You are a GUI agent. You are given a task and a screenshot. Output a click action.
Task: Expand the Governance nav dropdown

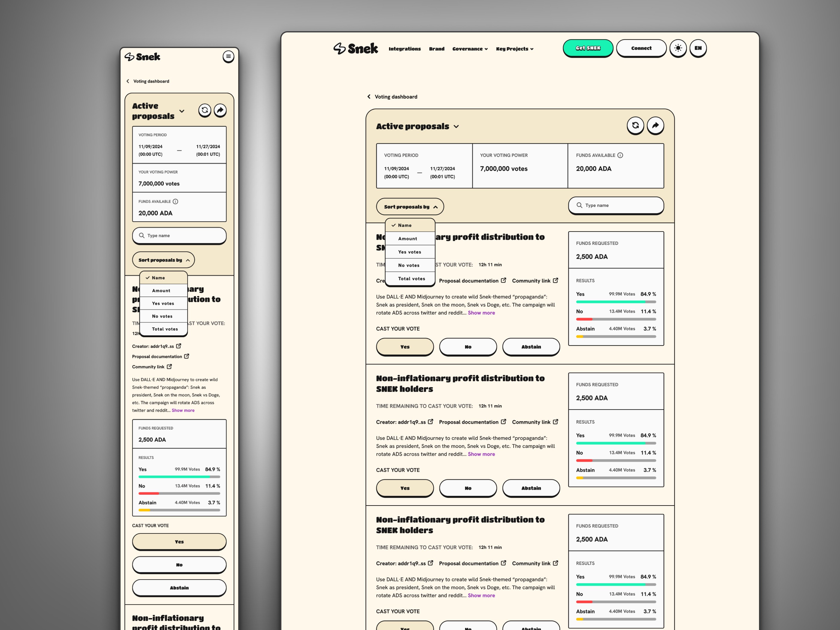[x=470, y=49]
